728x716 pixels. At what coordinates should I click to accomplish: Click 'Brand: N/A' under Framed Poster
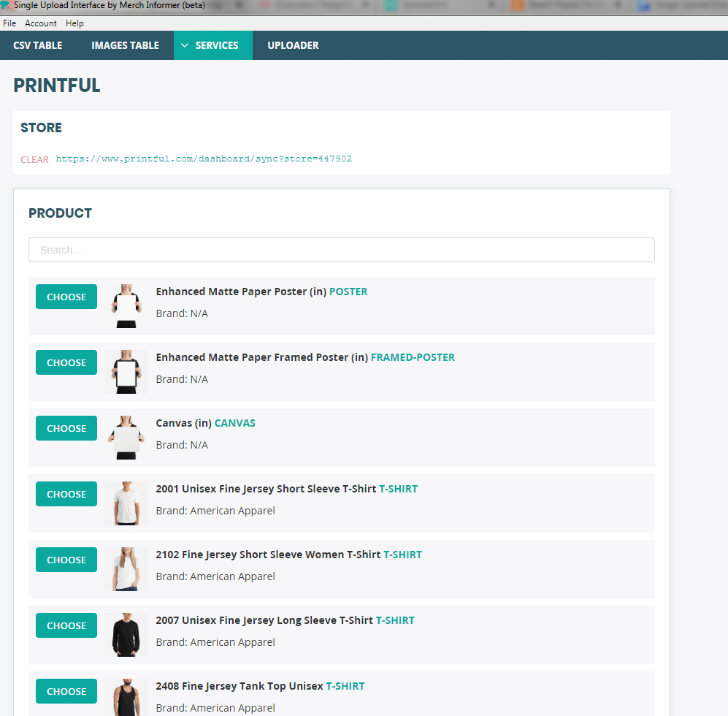pos(182,379)
